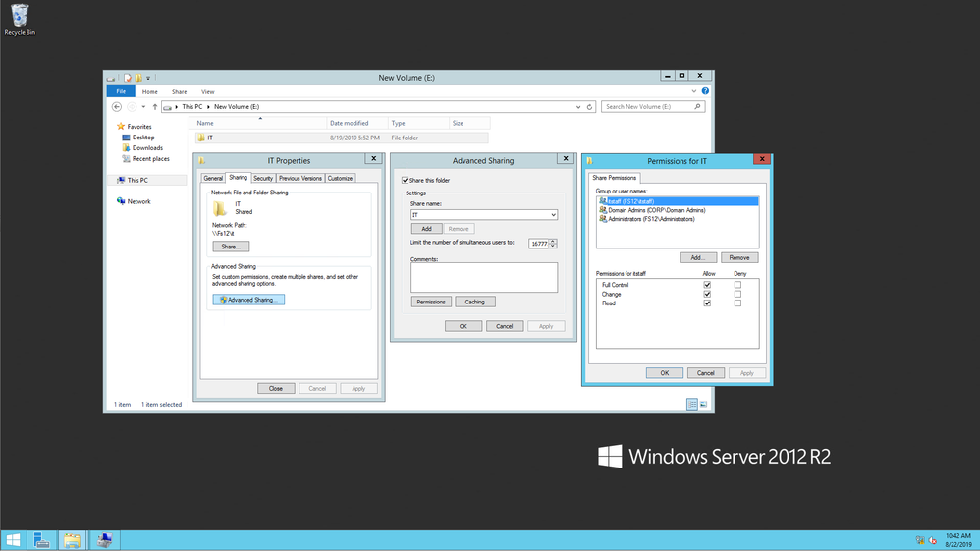Open the Home ribbon tab
Image resolution: width=980 pixels, height=551 pixels.
(149, 92)
